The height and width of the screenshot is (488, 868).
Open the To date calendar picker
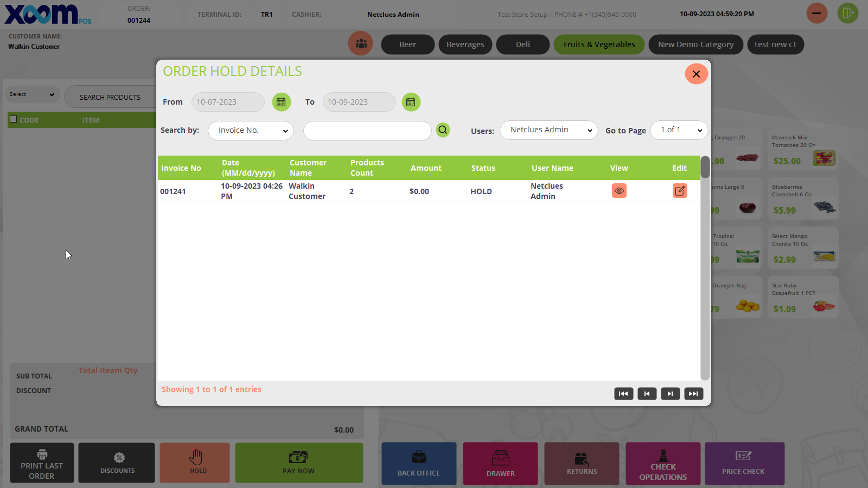411,102
